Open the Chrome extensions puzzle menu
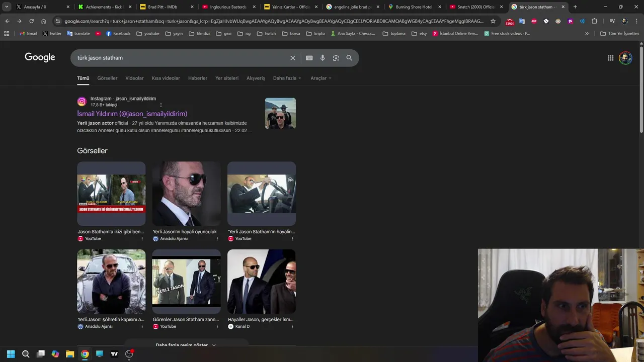This screenshot has width=644, height=362. coord(594,21)
